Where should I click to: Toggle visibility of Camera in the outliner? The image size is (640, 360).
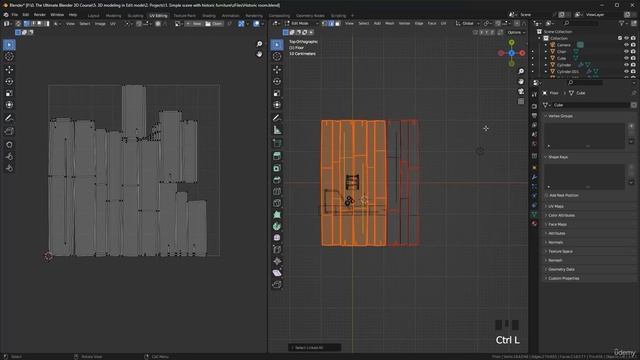(626, 45)
